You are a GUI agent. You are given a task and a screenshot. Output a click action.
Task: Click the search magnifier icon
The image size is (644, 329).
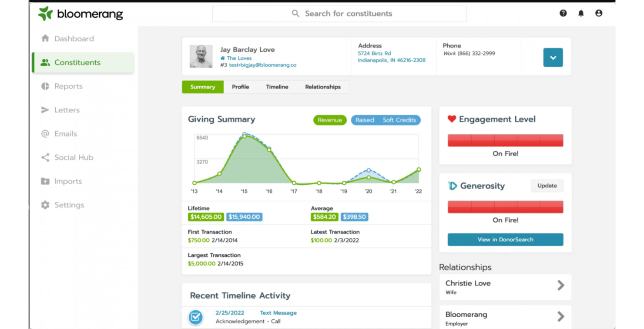[x=295, y=14]
